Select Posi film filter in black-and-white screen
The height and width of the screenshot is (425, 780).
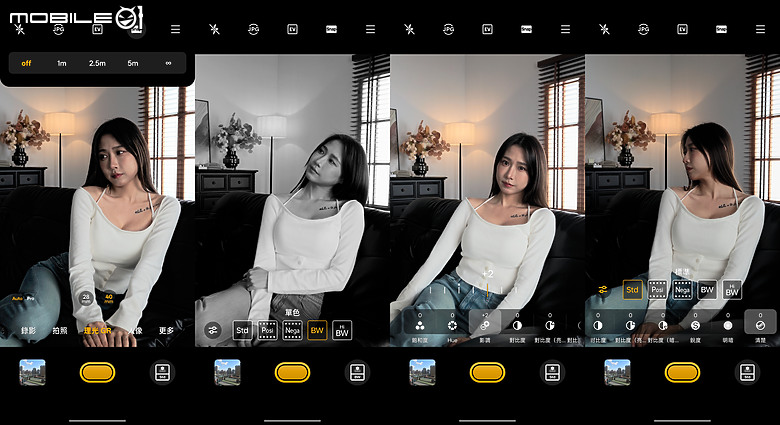[268, 330]
